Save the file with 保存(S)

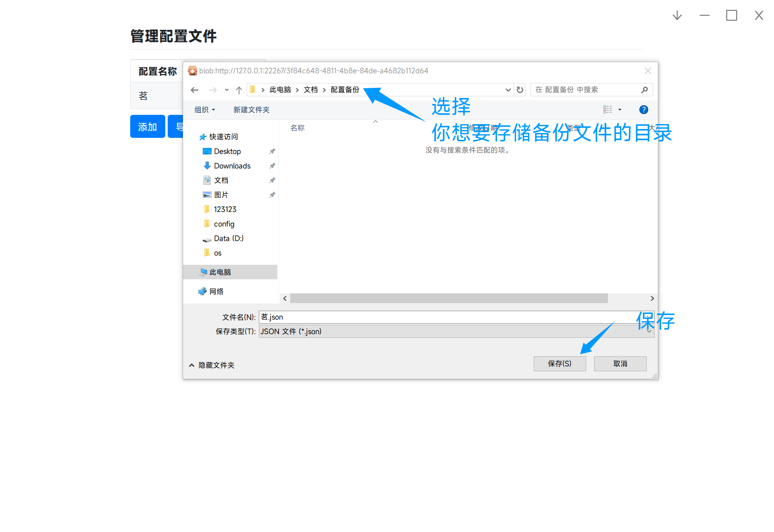pos(560,363)
